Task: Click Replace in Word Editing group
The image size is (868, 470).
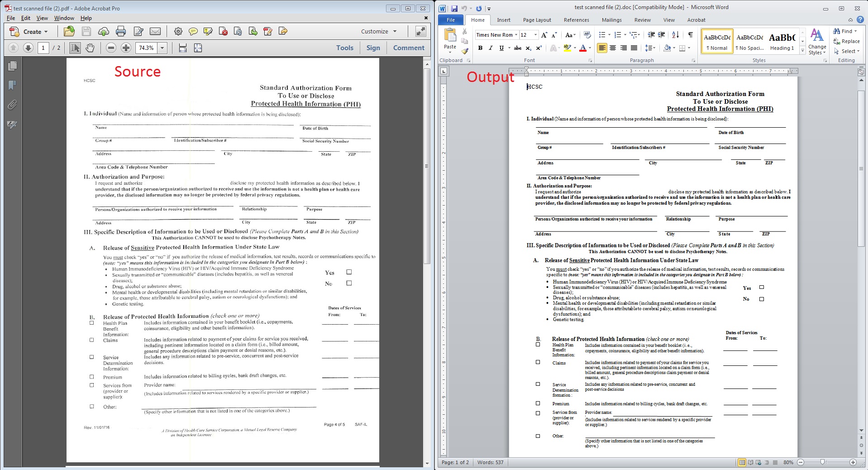Action: tap(846, 41)
